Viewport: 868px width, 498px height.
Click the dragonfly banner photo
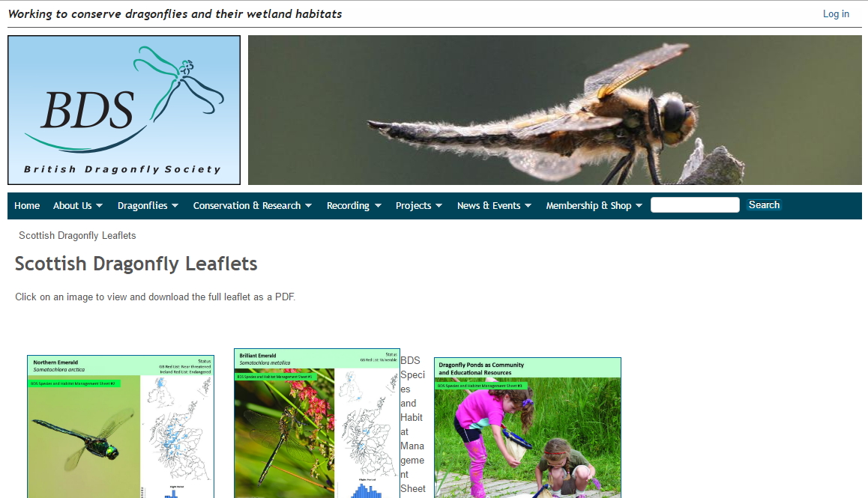point(555,110)
